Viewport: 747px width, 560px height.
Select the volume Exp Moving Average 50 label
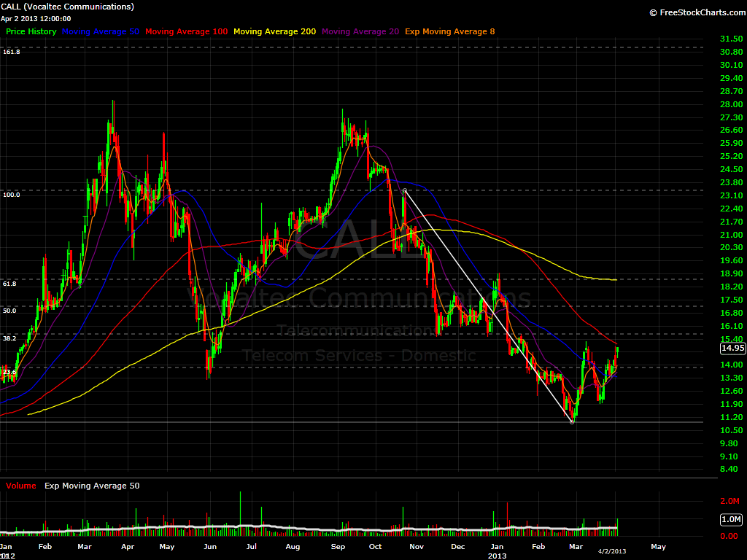click(92, 486)
